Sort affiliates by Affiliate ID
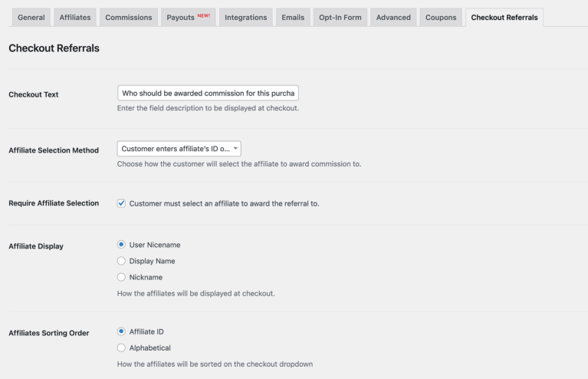 coord(121,331)
